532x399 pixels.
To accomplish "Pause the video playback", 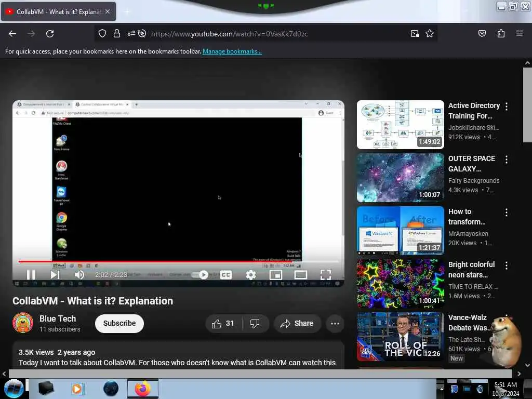I will (31, 274).
